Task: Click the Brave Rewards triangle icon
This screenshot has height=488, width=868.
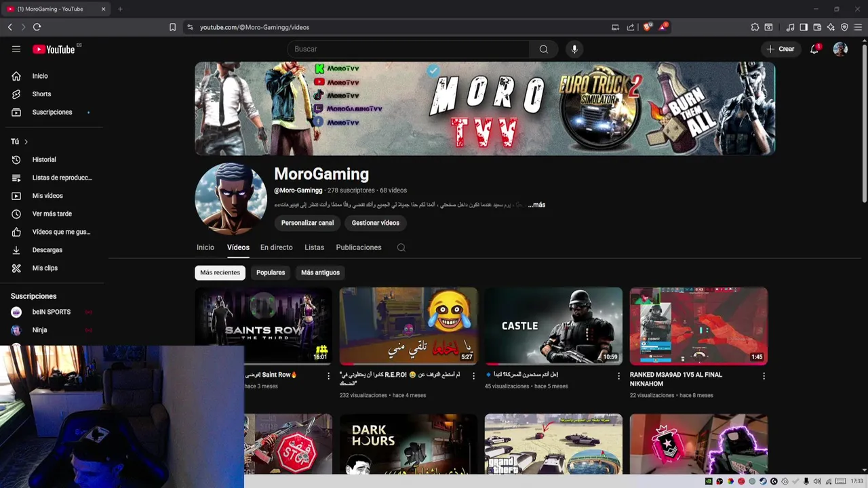Action: point(663,27)
